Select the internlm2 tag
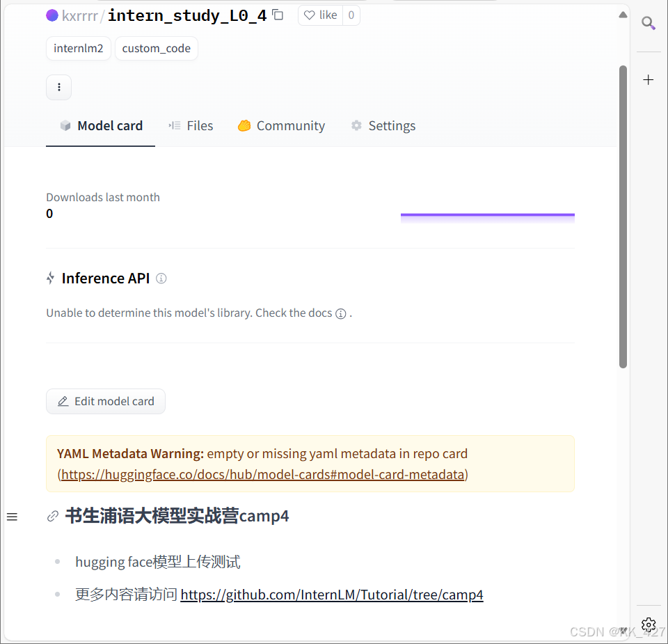 pyautogui.click(x=79, y=49)
